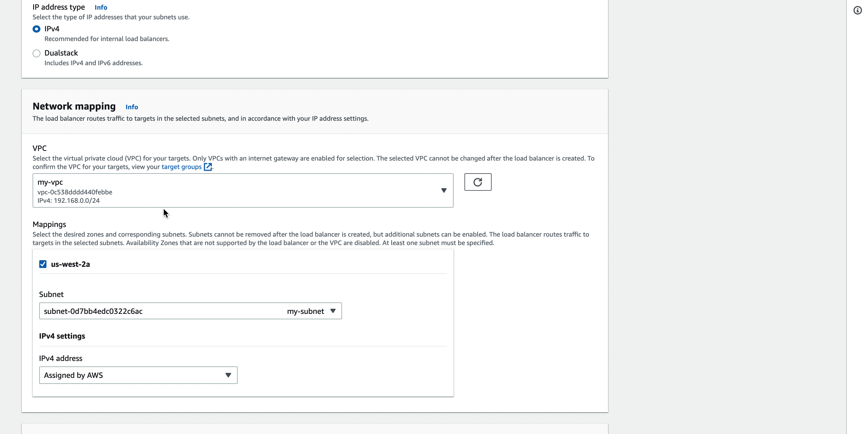This screenshot has height=434, width=868.
Task: Uncheck the us-west-2a availability zone checkbox
Action: click(x=43, y=264)
